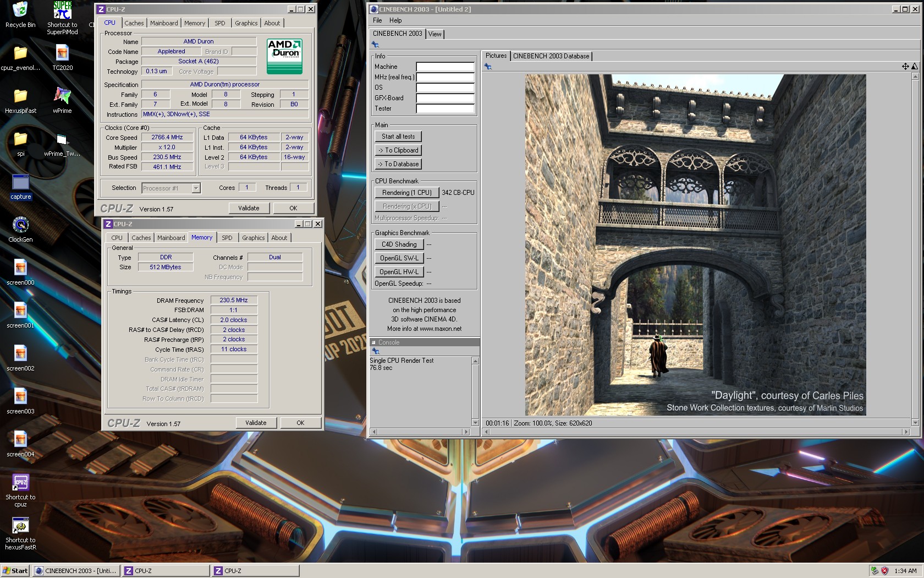
Task: Select SPD tab in lower CPU-Z window
Action: [227, 238]
